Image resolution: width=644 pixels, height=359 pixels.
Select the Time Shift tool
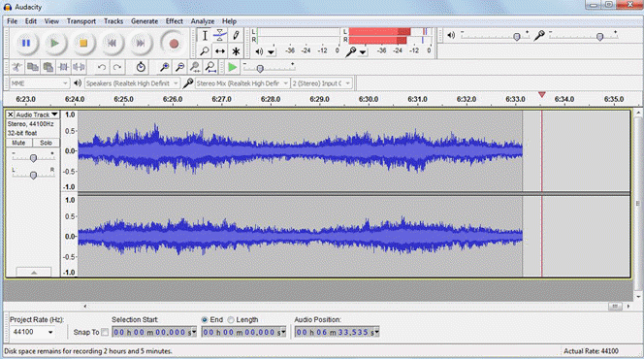[x=220, y=51]
